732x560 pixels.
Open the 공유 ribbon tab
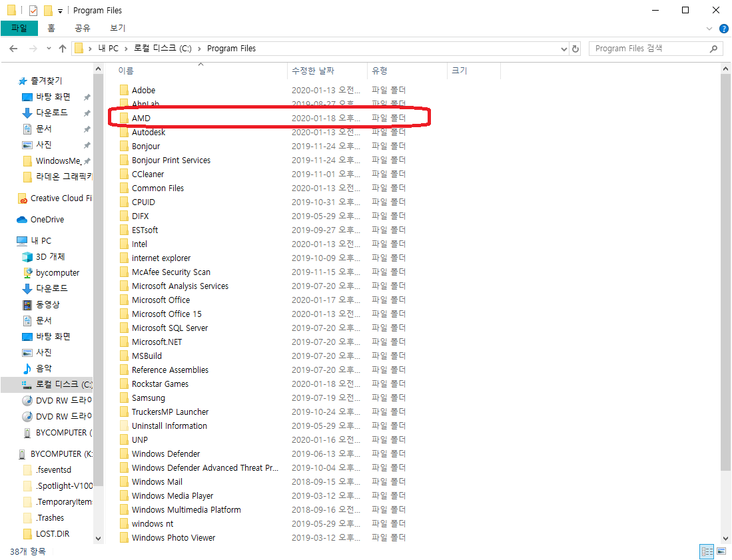pos(83,29)
